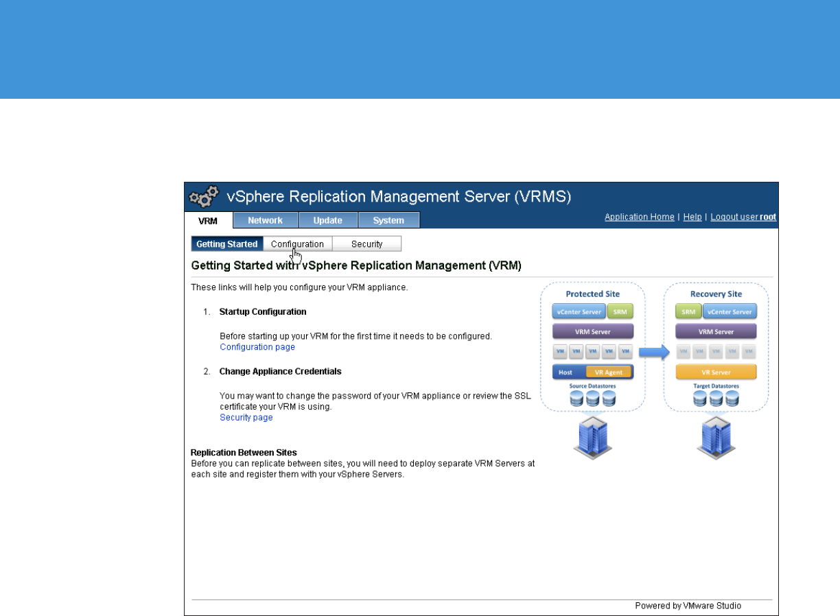
Task: Follow the Security page link
Action: tap(246, 418)
